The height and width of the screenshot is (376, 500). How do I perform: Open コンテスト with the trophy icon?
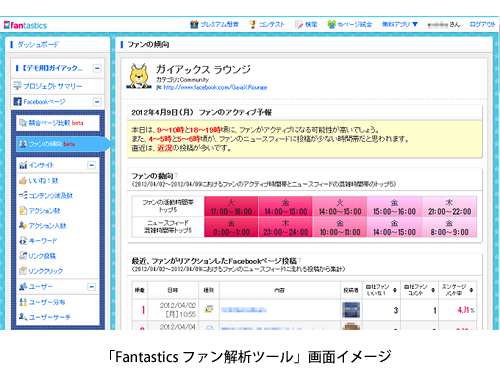(267, 24)
